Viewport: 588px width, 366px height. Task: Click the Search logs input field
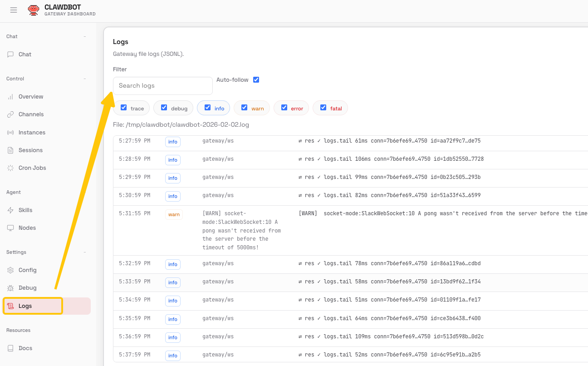pos(162,86)
